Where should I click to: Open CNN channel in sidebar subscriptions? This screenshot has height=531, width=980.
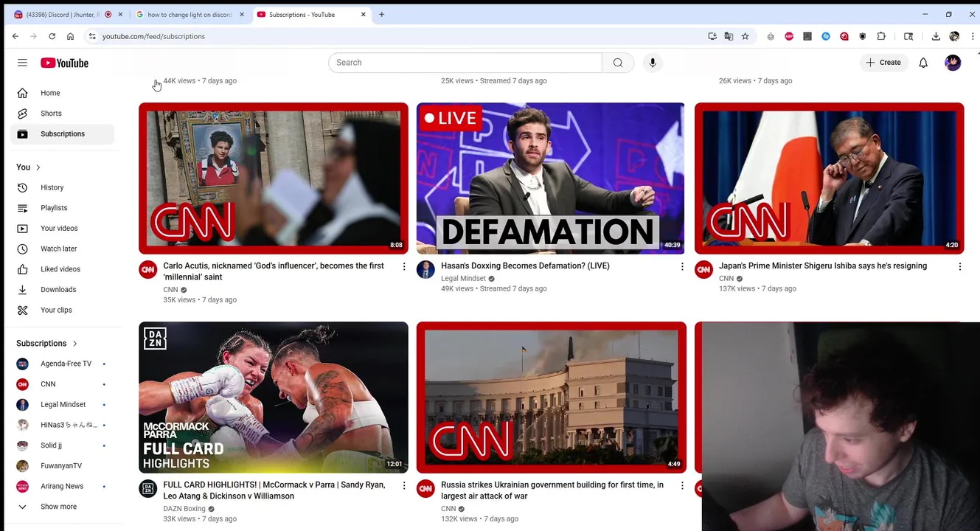[63, 384]
